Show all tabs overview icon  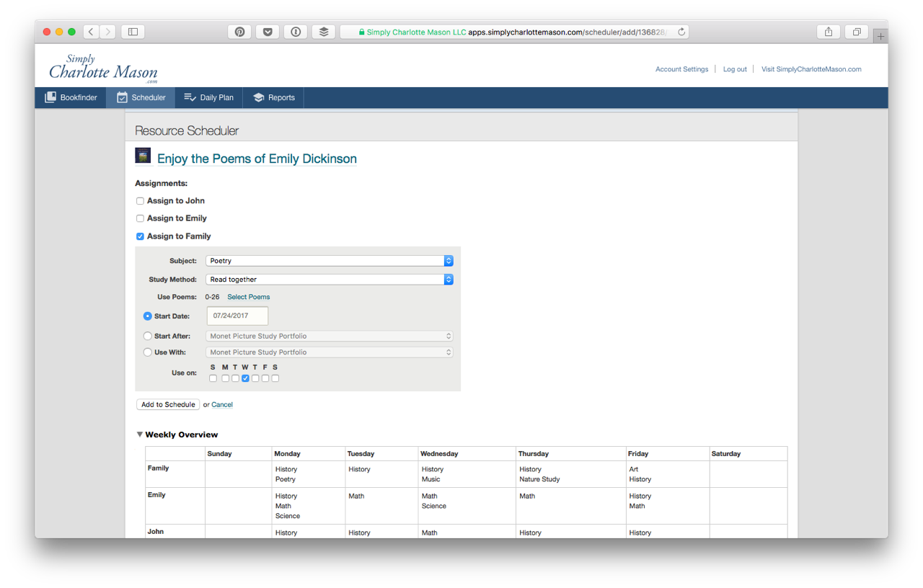857,32
